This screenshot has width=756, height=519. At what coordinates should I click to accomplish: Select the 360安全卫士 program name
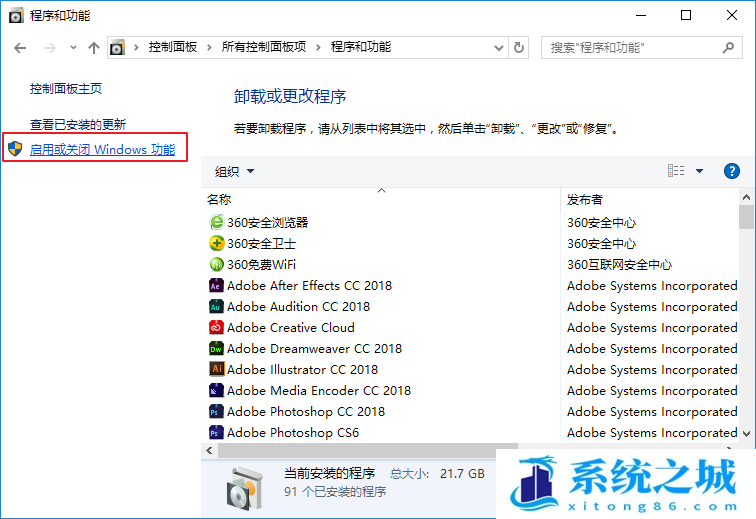[x=261, y=244]
